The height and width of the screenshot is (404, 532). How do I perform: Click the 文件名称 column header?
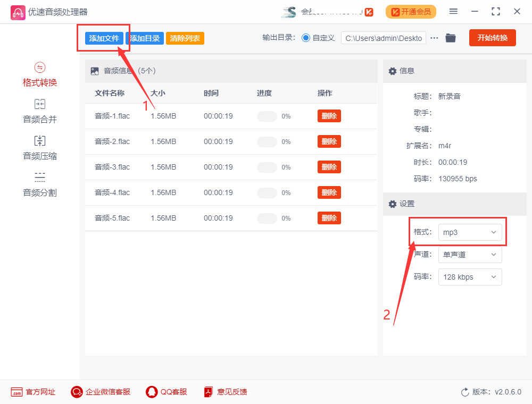109,93
